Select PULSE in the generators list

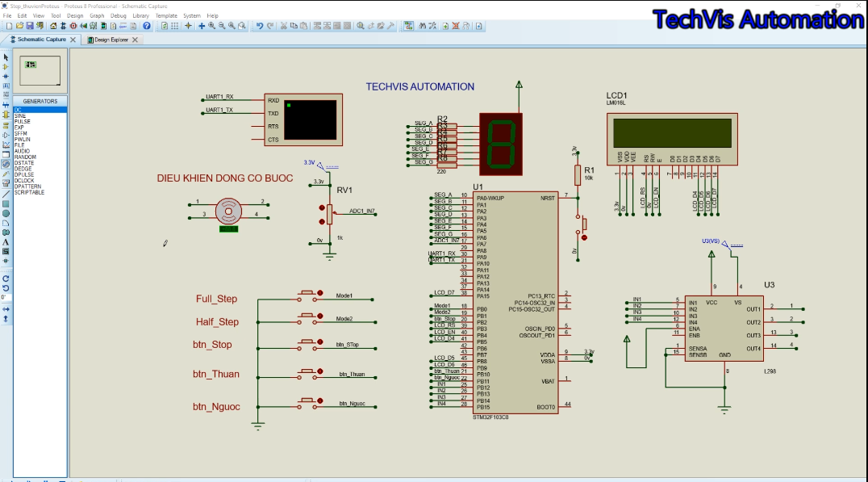pos(40,121)
